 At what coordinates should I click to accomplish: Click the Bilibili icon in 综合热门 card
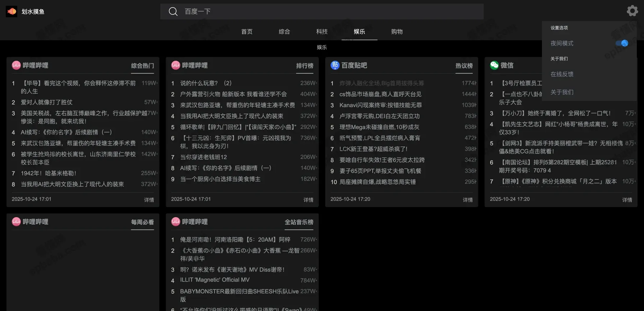16,65
